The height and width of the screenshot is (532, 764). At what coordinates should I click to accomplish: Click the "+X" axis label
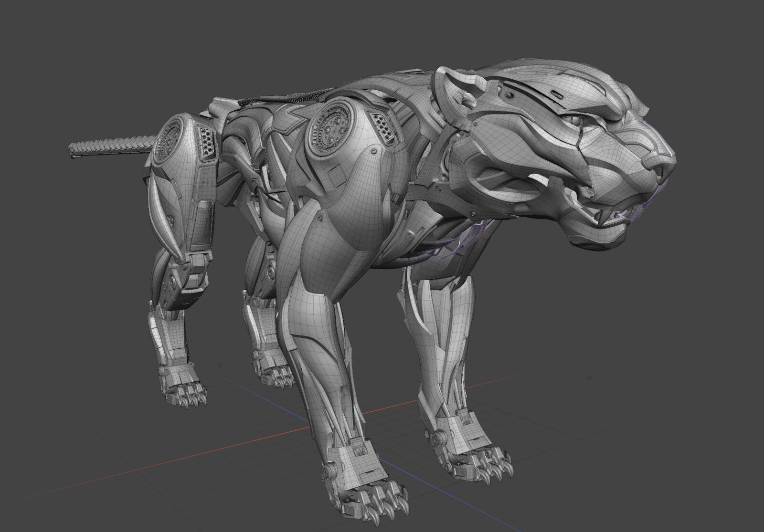click(589, 378)
